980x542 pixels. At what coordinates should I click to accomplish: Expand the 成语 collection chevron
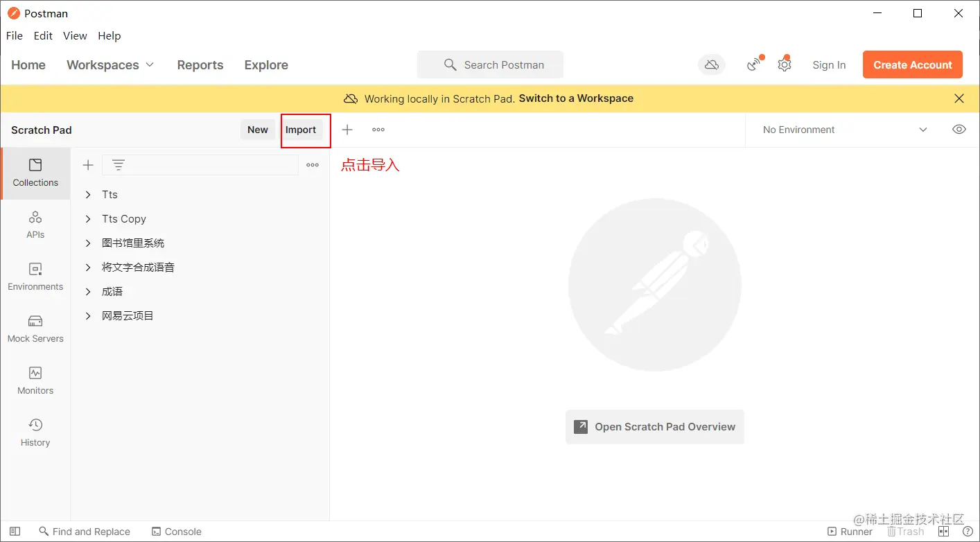click(x=88, y=292)
